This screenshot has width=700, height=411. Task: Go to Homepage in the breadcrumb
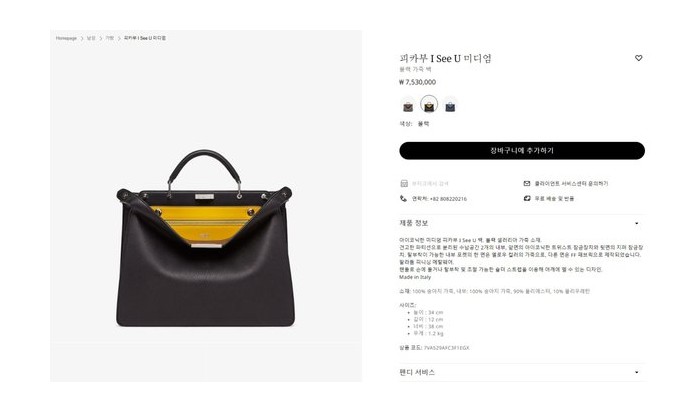[66, 38]
